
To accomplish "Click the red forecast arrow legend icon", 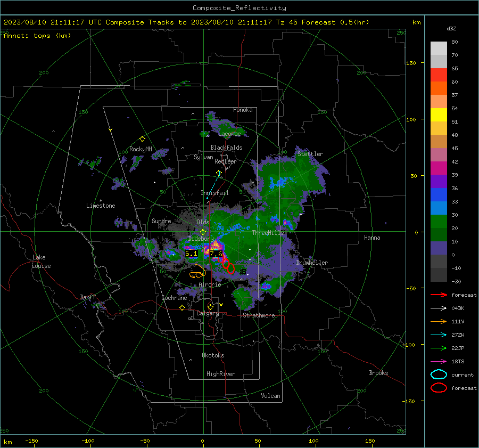I will coord(439,295).
